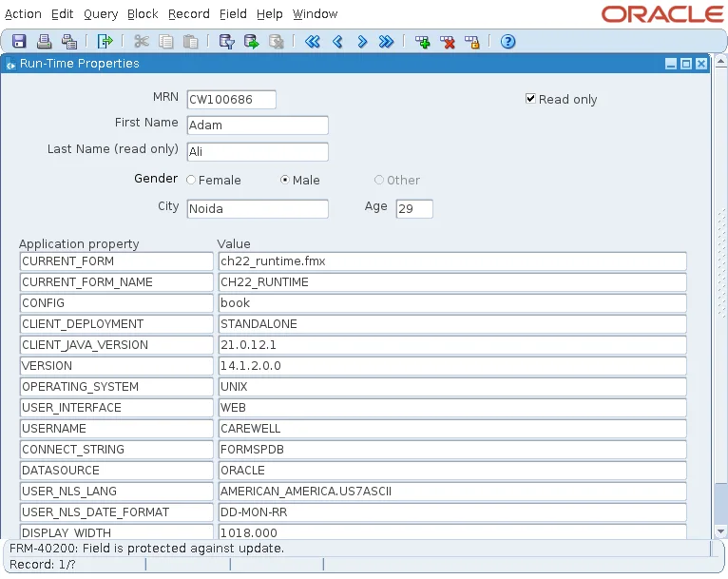Open the Edit menu
Image resolution: width=728 pixels, height=579 pixels.
[x=62, y=14]
